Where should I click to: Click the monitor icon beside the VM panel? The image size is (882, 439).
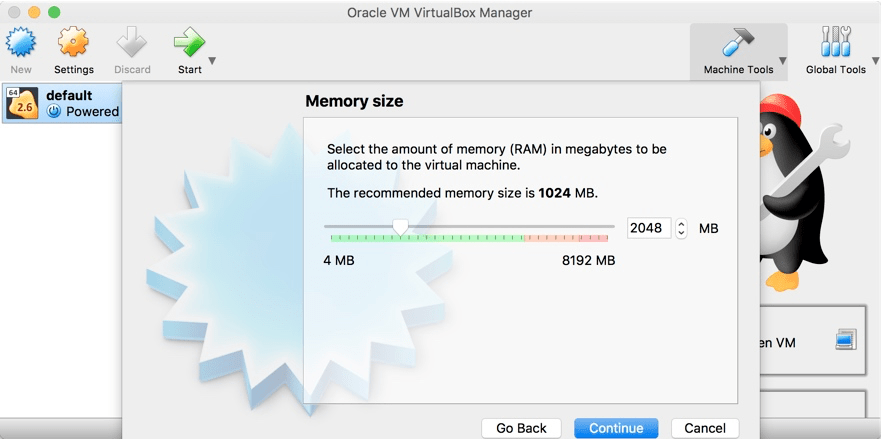pyautogui.click(x=846, y=339)
